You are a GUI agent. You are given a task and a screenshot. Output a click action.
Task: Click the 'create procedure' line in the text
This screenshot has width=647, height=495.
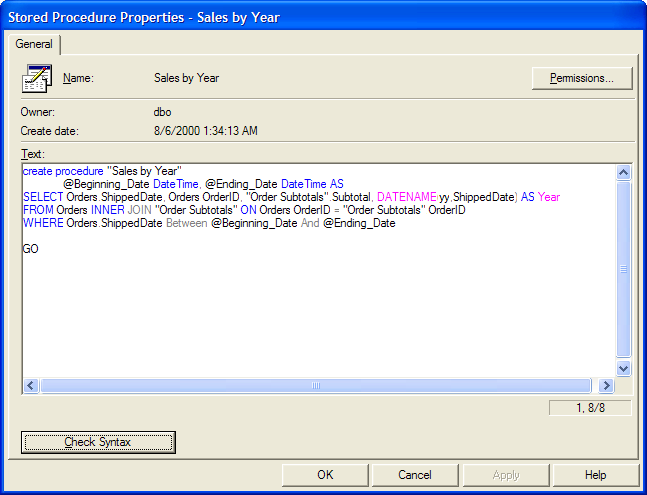point(100,171)
